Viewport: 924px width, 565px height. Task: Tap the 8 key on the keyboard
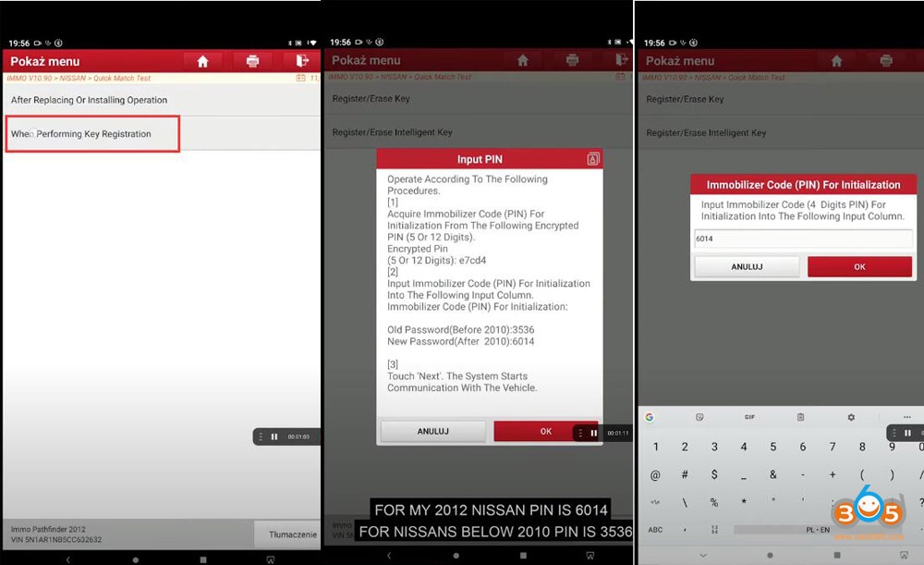[x=862, y=447]
